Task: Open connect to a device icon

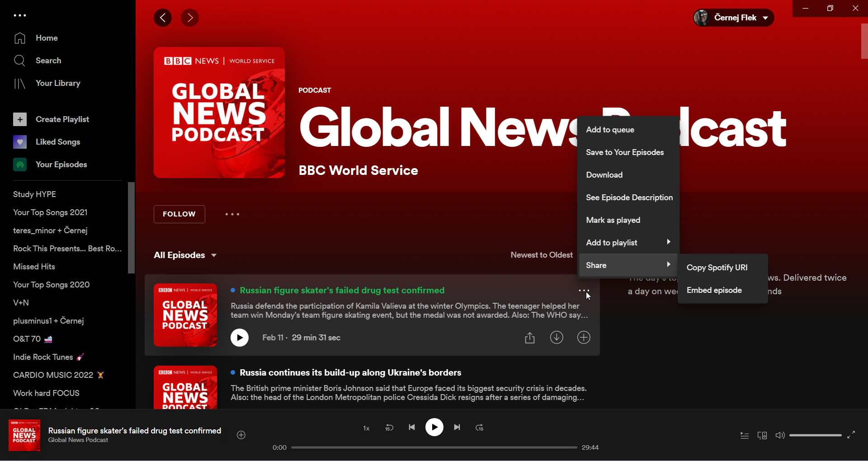Action: click(x=762, y=435)
